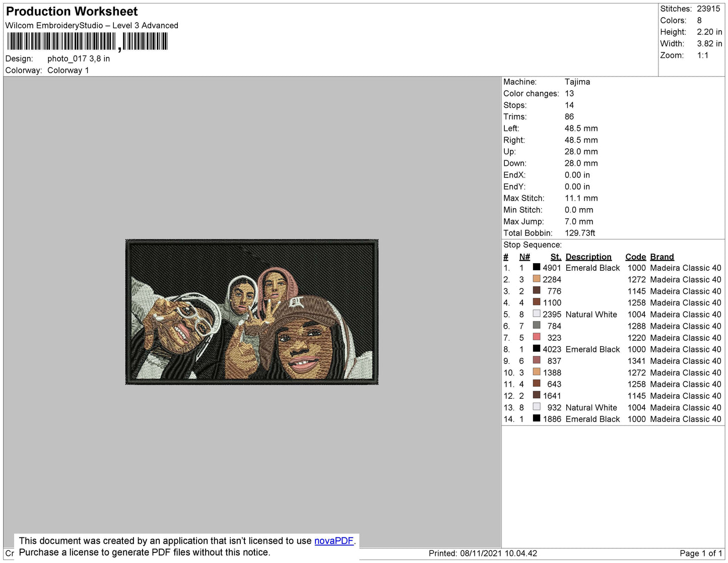Click thread code 1288 in row 6

[x=636, y=326]
